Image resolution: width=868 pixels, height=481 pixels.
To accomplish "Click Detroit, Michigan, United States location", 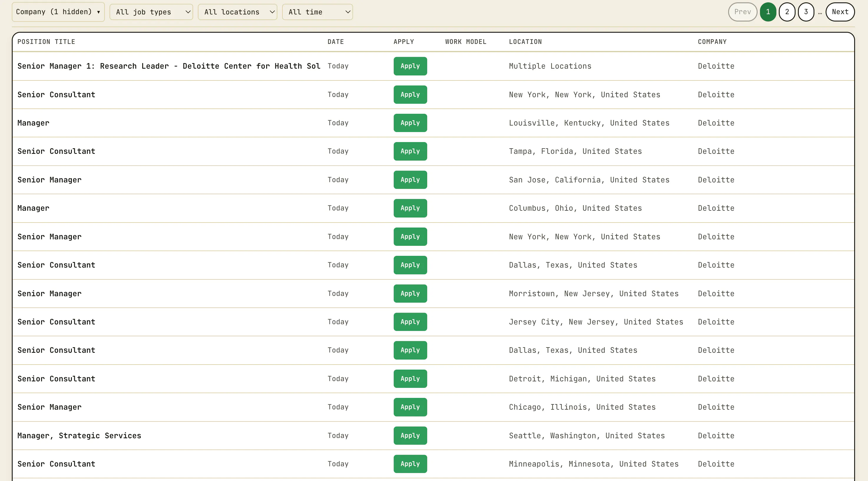I will click(582, 378).
